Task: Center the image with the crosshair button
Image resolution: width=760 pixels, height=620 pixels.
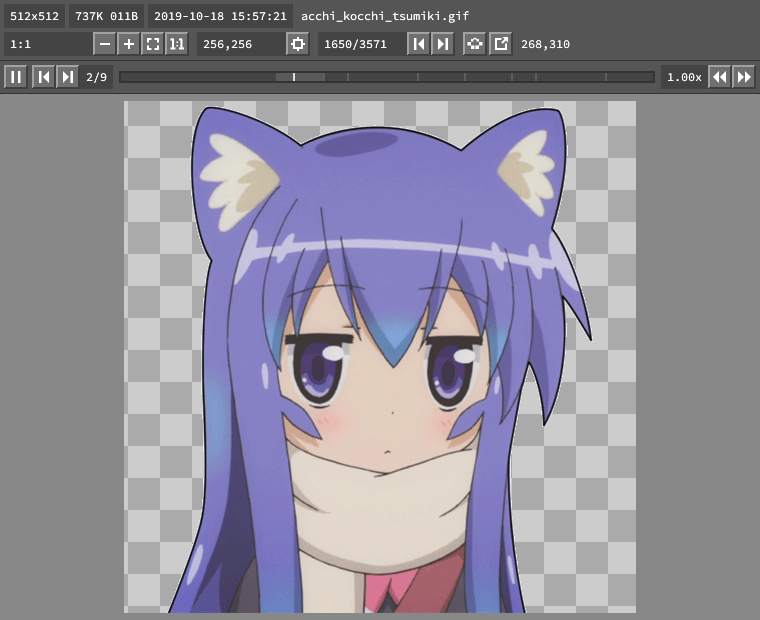Action: click(297, 44)
